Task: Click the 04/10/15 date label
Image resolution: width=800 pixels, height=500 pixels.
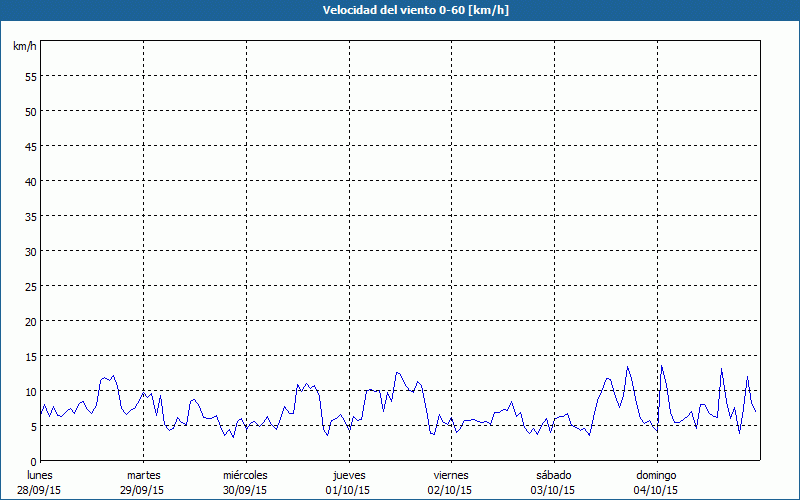Action: [x=657, y=490]
